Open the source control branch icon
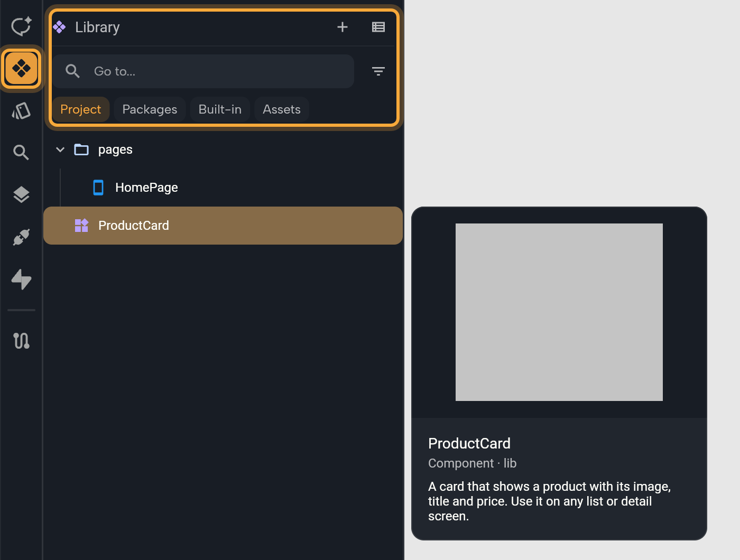740x560 pixels. pyautogui.click(x=21, y=340)
